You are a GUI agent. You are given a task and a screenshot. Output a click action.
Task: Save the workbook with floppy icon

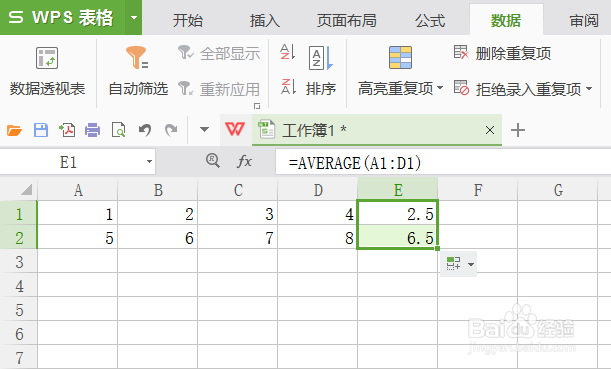[x=41, y=130]
